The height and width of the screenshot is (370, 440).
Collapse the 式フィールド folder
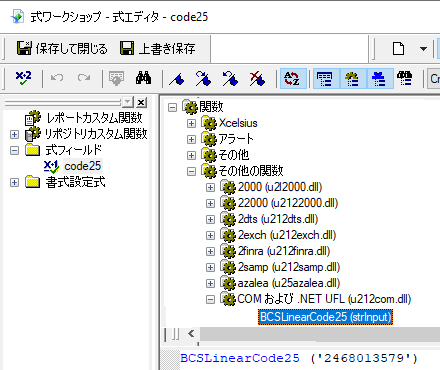click(x=14, y=150)
